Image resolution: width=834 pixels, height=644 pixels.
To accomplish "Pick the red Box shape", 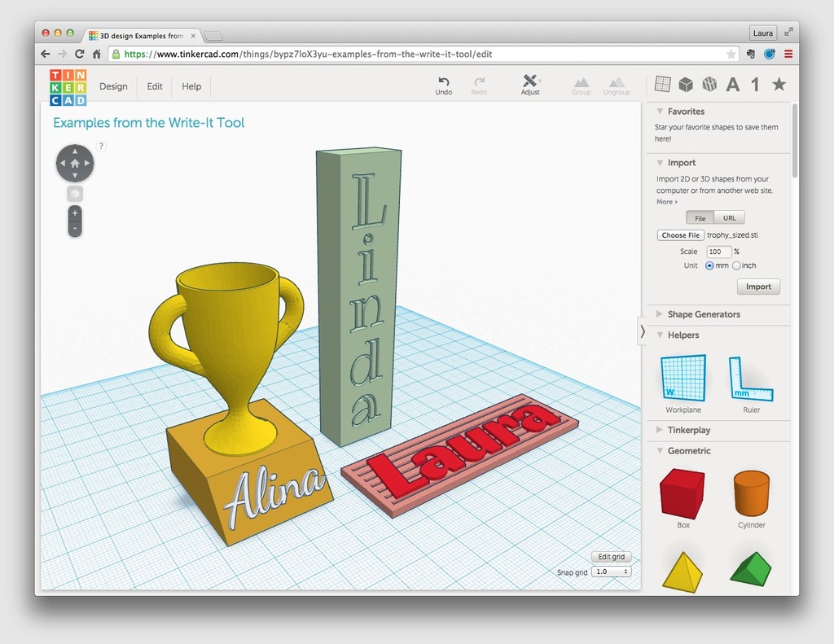I will pos(682,493).
